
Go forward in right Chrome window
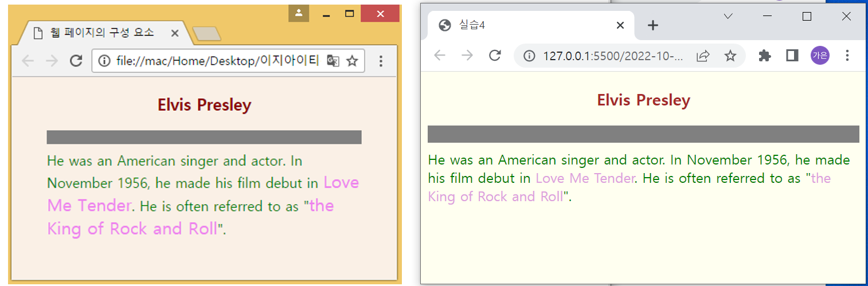coord(467,55)
